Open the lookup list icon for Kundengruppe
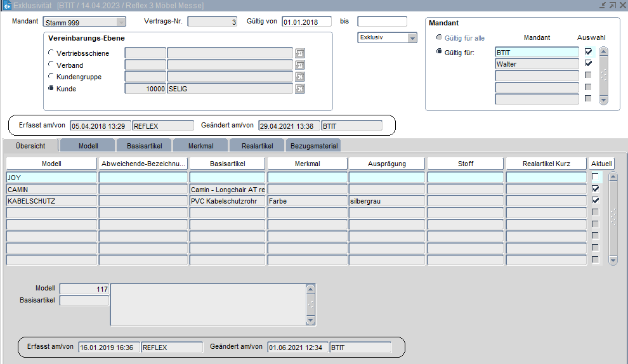This screenshot has height=364, width=628. 301,77
